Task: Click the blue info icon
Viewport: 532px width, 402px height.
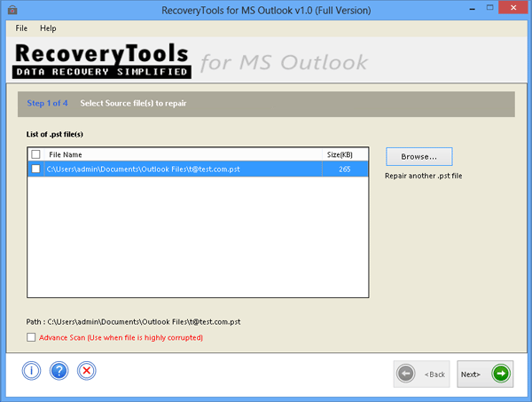Action: (32, 370)
